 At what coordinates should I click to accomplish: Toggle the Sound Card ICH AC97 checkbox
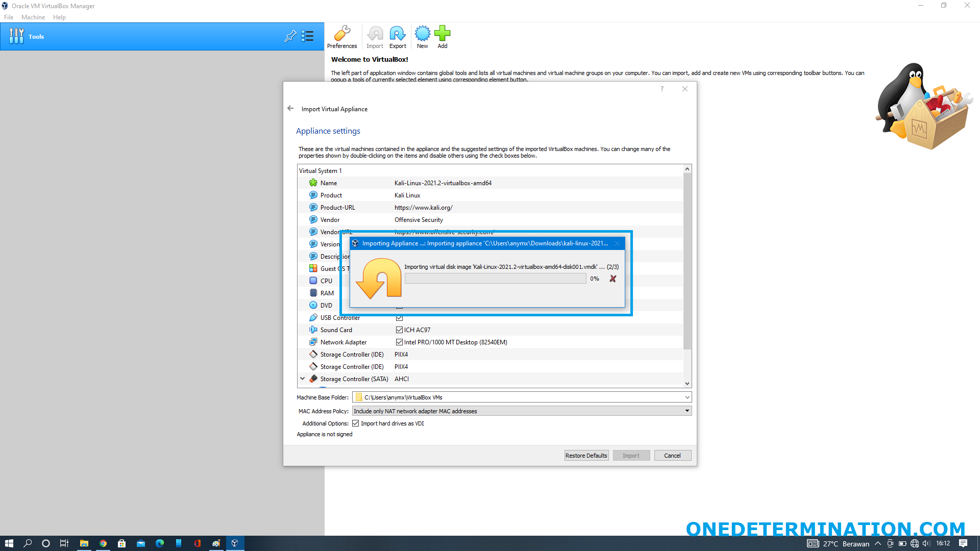click(x=399, y=330)
